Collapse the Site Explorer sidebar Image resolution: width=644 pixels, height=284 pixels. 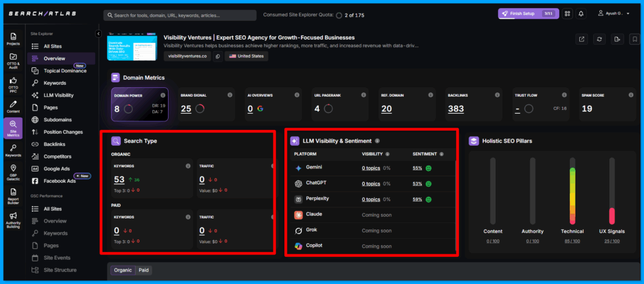[99, 34]
